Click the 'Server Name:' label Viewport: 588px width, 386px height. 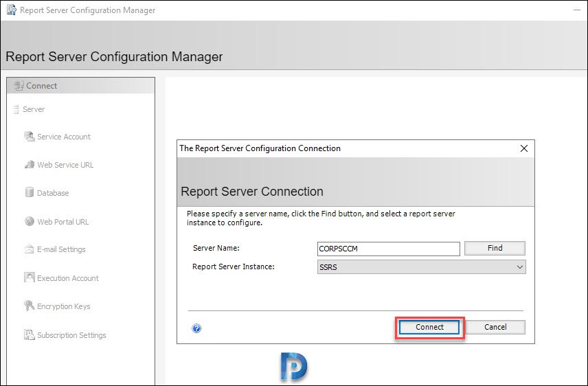coord(216,248)
